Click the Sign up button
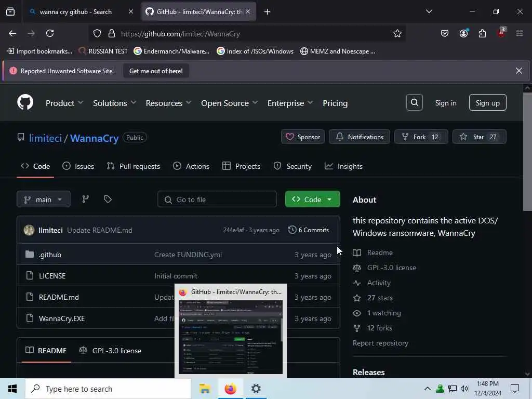 [x=487, y=102]
